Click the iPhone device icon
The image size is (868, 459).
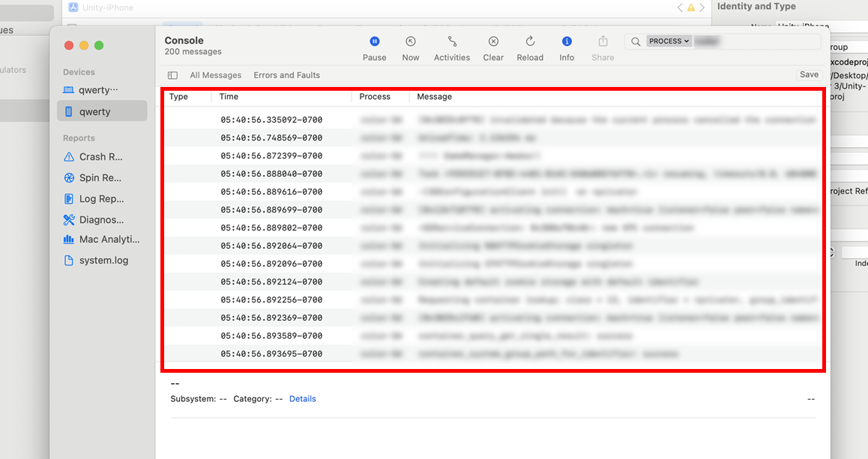click(x=69, y=111)
